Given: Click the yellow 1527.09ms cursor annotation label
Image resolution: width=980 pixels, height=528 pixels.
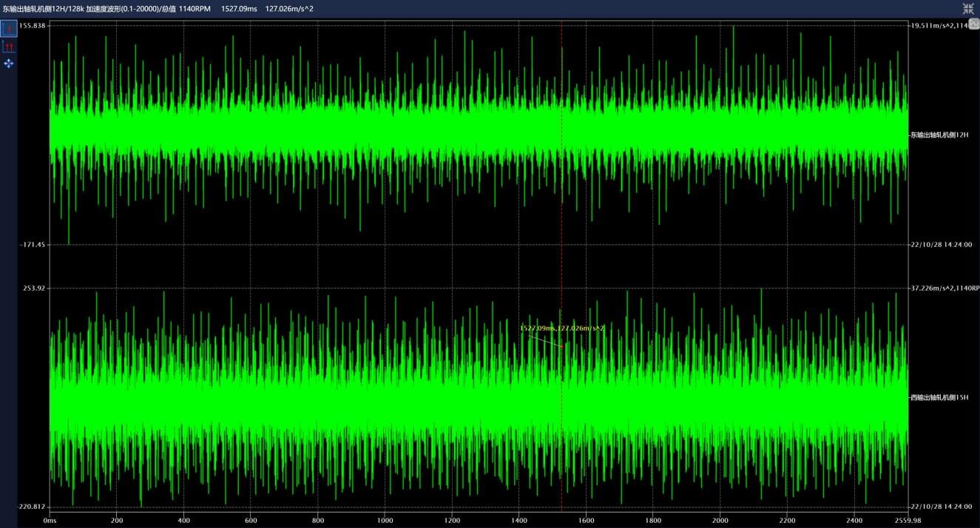Looking at the screenshot, I should point(561,328).
